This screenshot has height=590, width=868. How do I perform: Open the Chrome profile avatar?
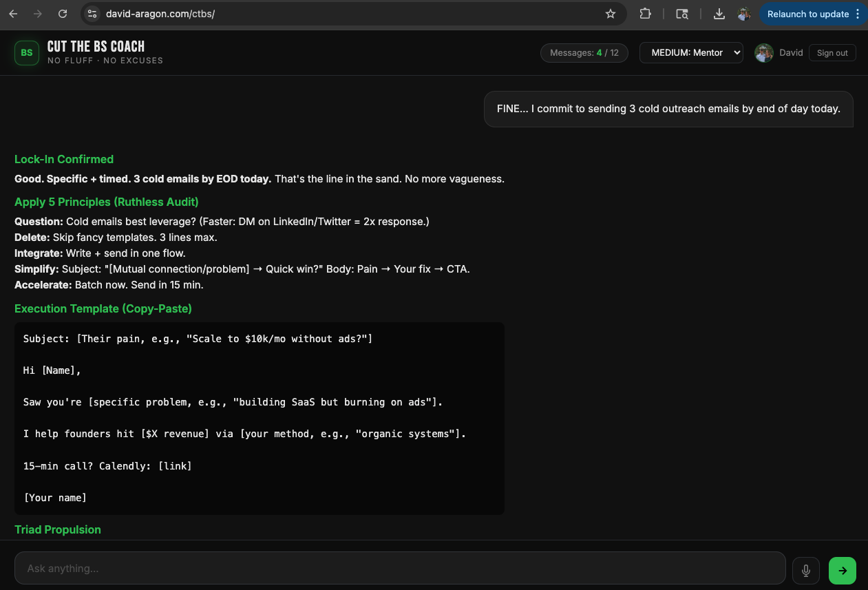pos(744,14)
